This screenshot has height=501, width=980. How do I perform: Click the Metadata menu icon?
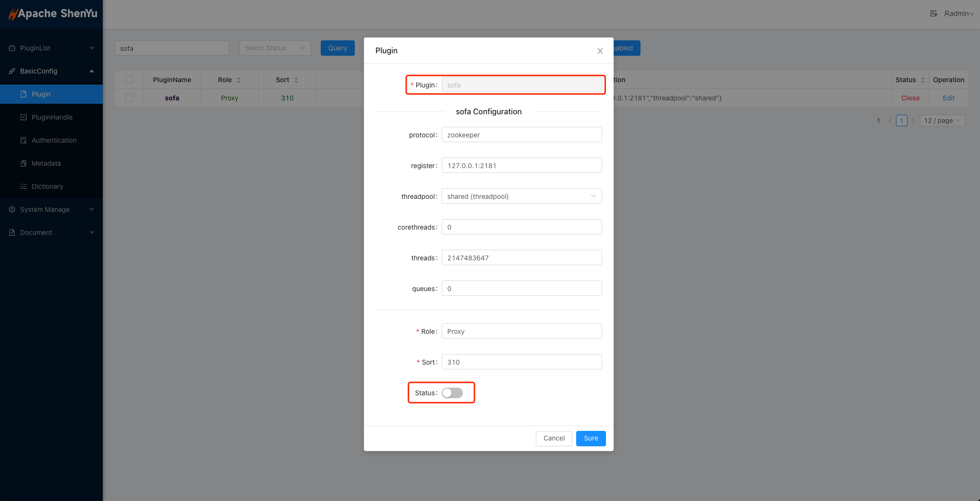pos(24,163)
